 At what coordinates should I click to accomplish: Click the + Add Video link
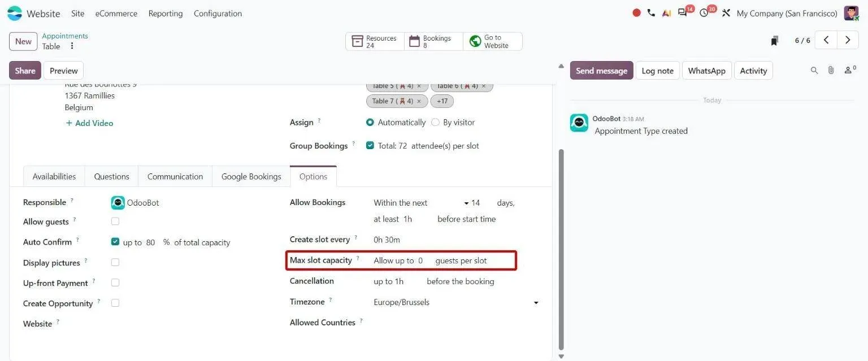pyautogui.click(x=89, y=123)
